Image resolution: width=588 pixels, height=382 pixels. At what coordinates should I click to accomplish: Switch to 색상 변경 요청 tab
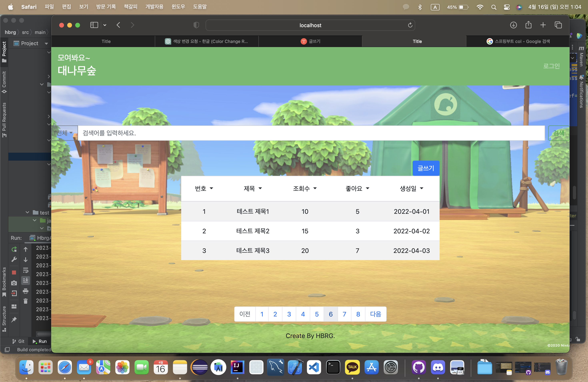207,41
